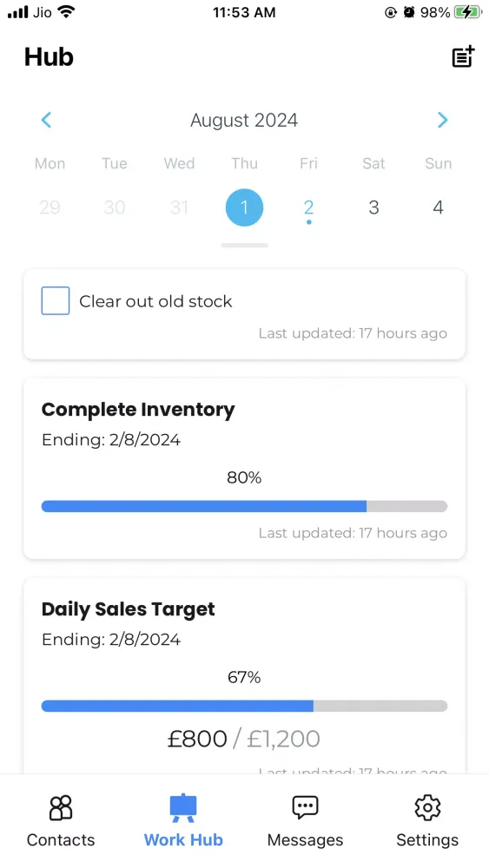
Task: Select Friday 2 in the calendar
Action: point(308,208)
